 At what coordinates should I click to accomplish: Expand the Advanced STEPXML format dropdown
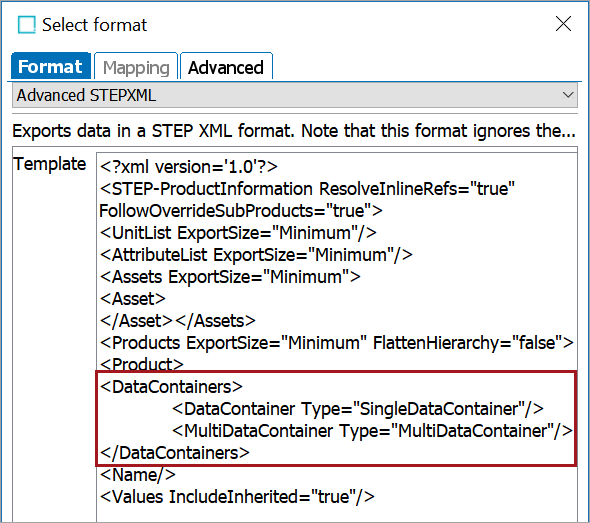295,95
